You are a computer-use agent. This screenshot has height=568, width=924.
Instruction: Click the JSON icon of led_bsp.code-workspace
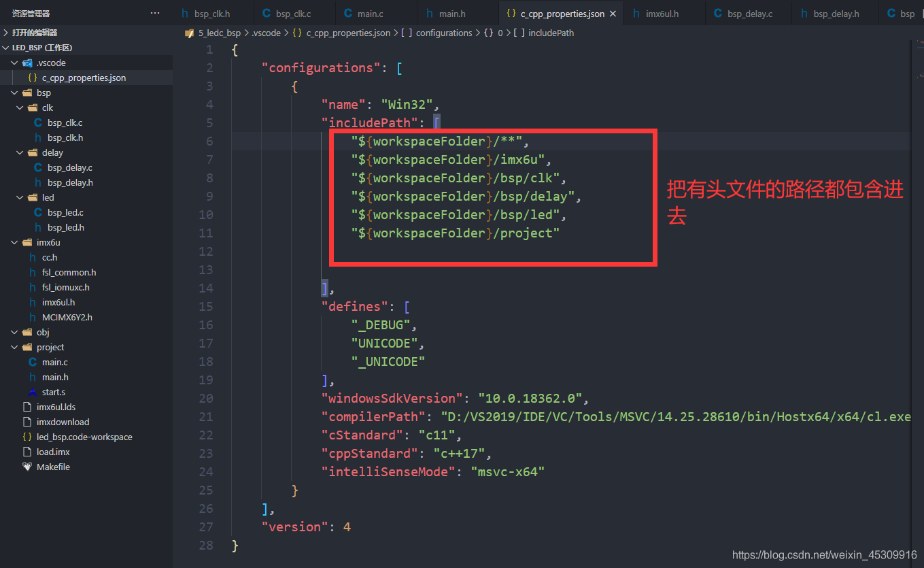click(x=27, y=437)
